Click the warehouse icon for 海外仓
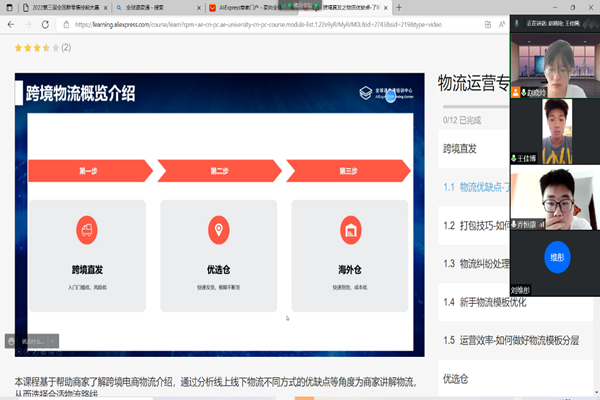This screenshot has height=400, width=600. tap(349, 230)
